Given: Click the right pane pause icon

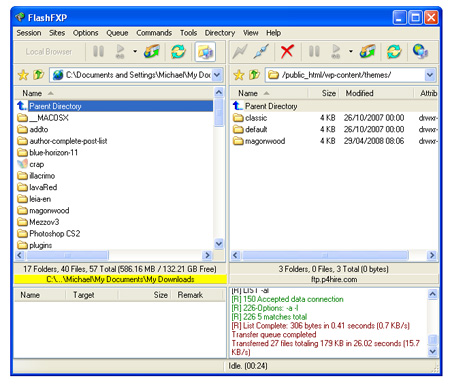Looking at the screenshot, I should [x=314, y=52].
